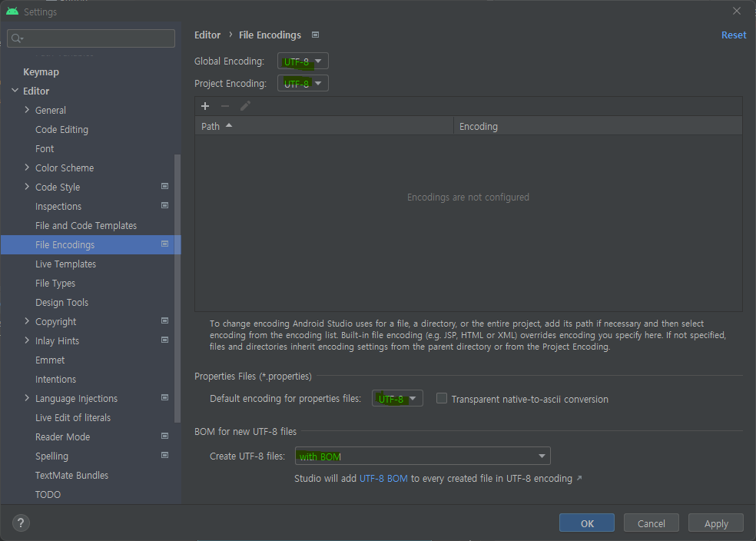Click the settings search field

[x=91, y=38]
